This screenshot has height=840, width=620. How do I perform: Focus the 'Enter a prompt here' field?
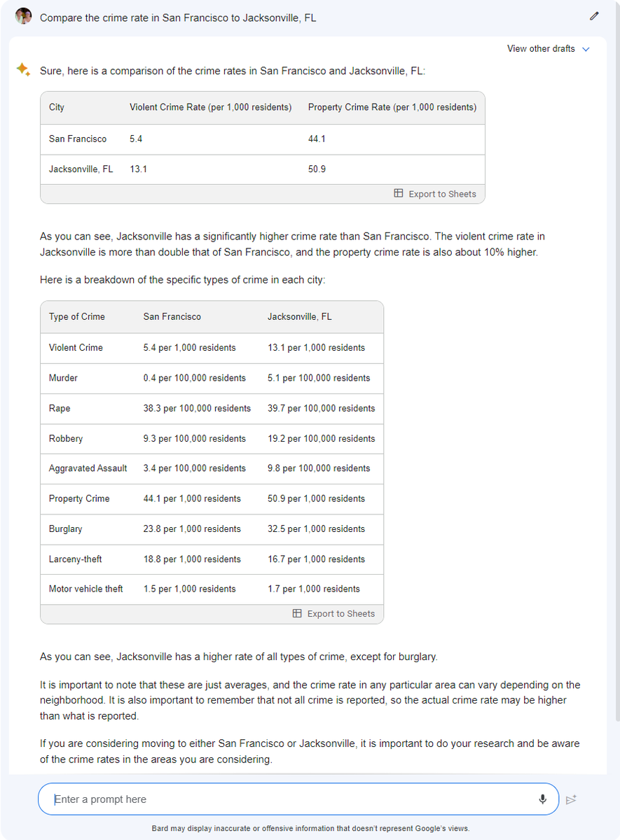point(298,799)
